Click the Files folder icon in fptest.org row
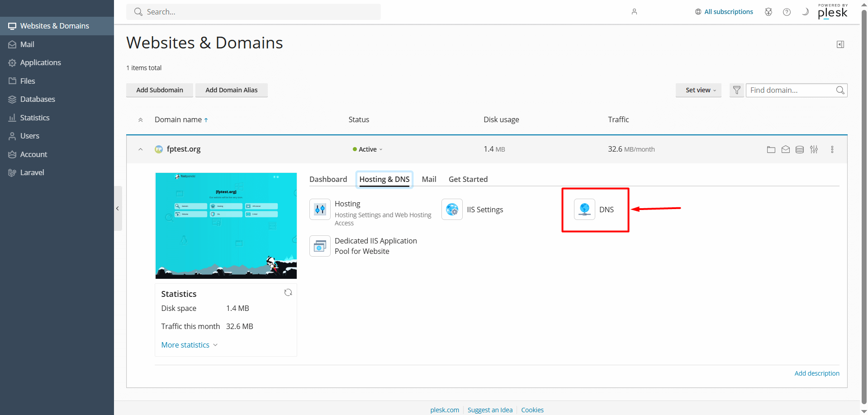Image resolution: width=868 pixels, height=415 pixels. coord(771,149)
